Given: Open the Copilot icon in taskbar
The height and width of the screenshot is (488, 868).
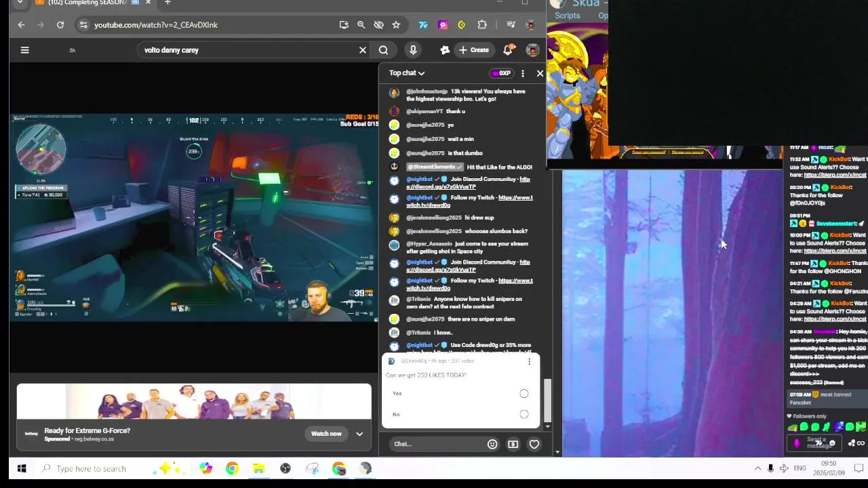Looking at the screenshot, I should pos(205,468).
